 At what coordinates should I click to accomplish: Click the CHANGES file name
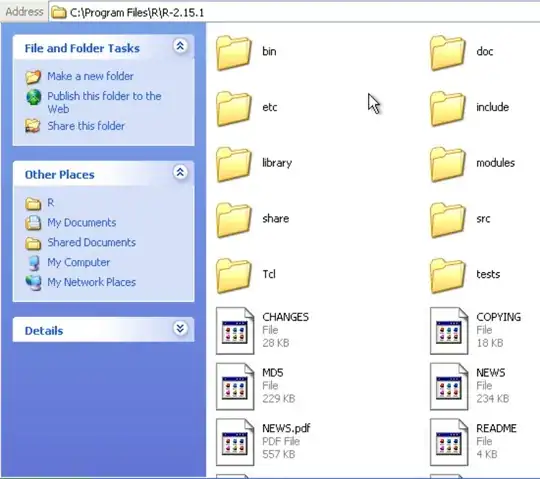point(285,317)
